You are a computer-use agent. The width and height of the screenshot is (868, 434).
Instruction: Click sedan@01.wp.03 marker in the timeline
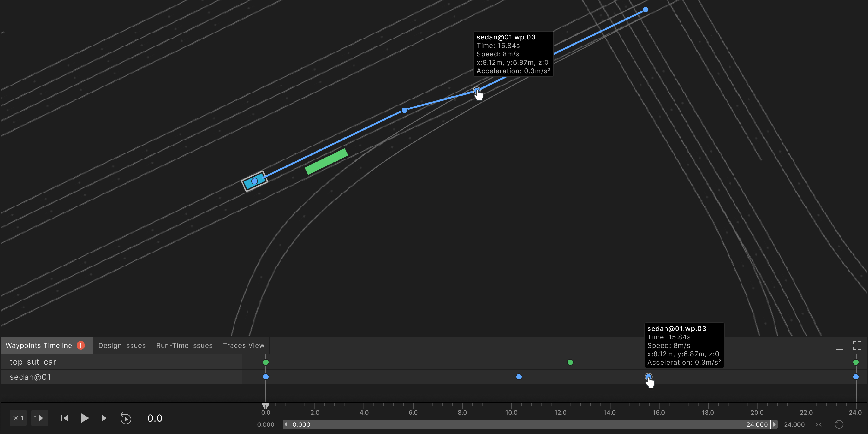[x=648, y=377]
